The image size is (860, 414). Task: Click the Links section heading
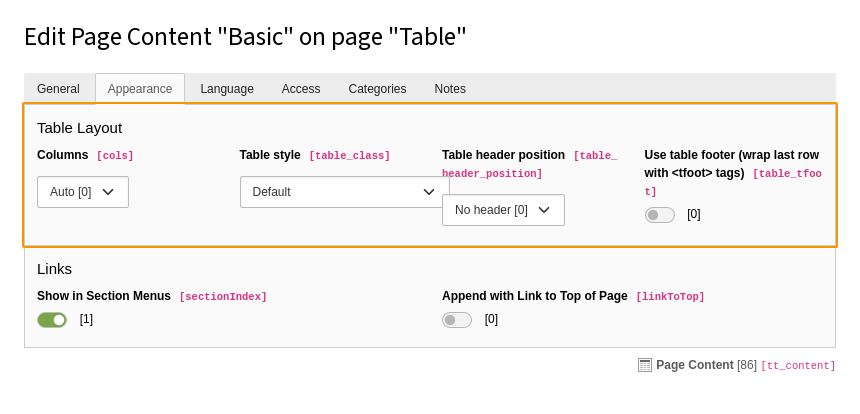(x=55, y=269)
